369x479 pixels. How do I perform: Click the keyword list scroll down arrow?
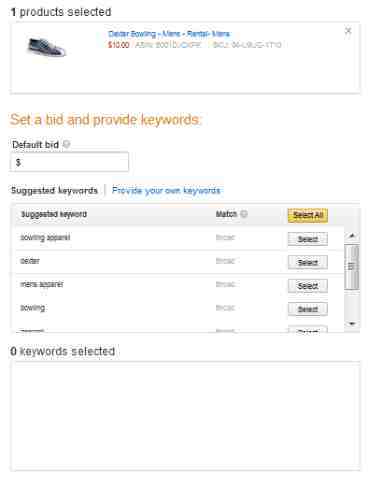click(x=352, y=324)
